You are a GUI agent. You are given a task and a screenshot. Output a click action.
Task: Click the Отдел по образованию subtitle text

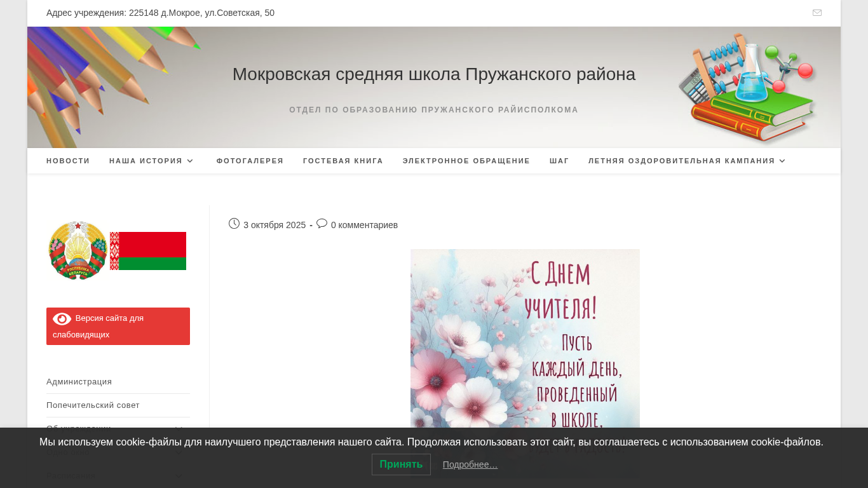(x=434, y=110)
